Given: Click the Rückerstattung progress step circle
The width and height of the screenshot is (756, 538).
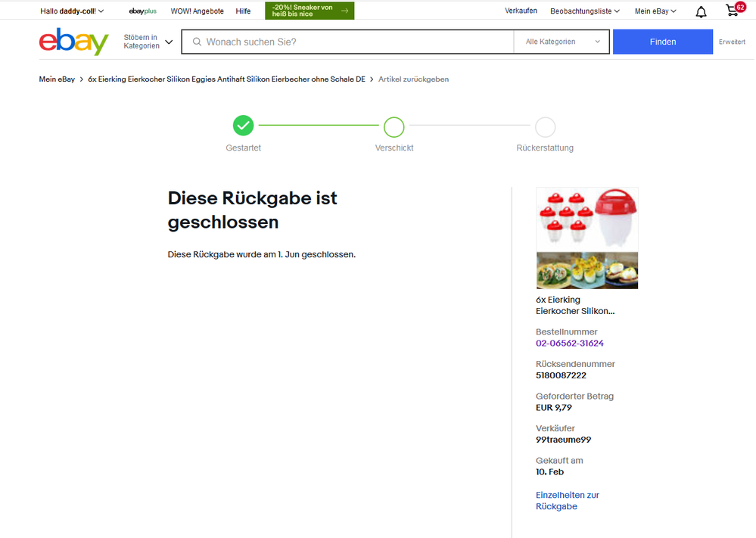Looking at the screenshot, I should [x=545, y=126].
